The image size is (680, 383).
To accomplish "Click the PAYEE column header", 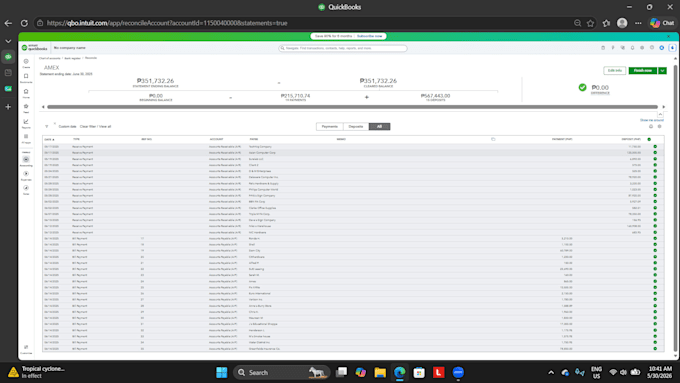I will (x=254, y=139).
